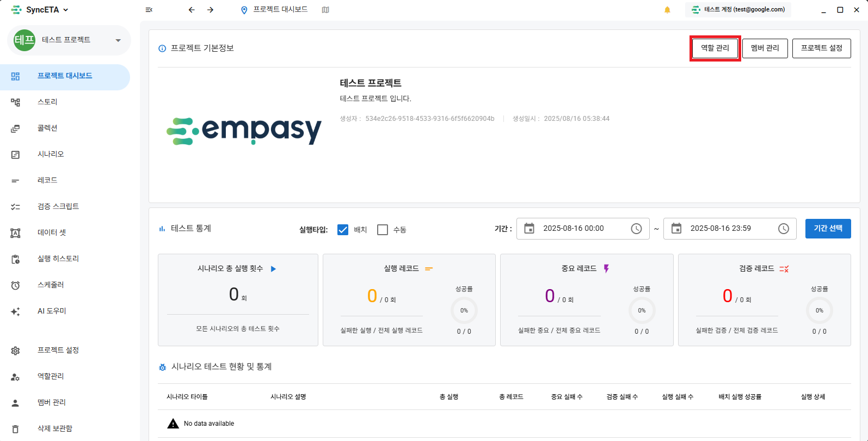Image resolution: width=868 pixels, height=441 pixels.
Task: Click the map icon beside breadcrumb
Action: pyautogui.click(x=325, y=10)
